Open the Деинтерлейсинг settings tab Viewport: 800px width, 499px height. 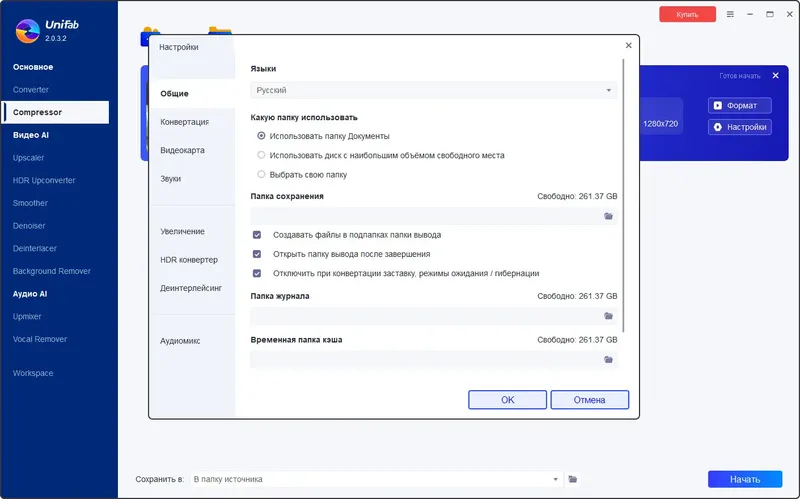pos(193,288)
